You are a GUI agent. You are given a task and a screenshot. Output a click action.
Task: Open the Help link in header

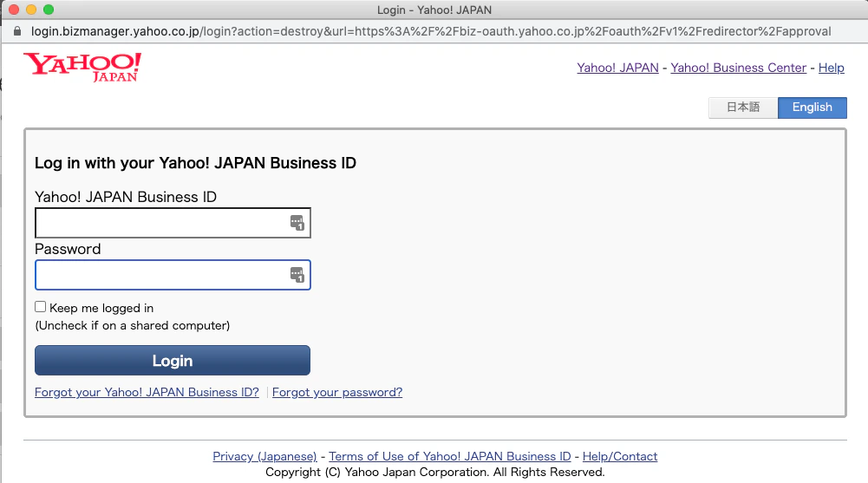click(x=832, y=68)
